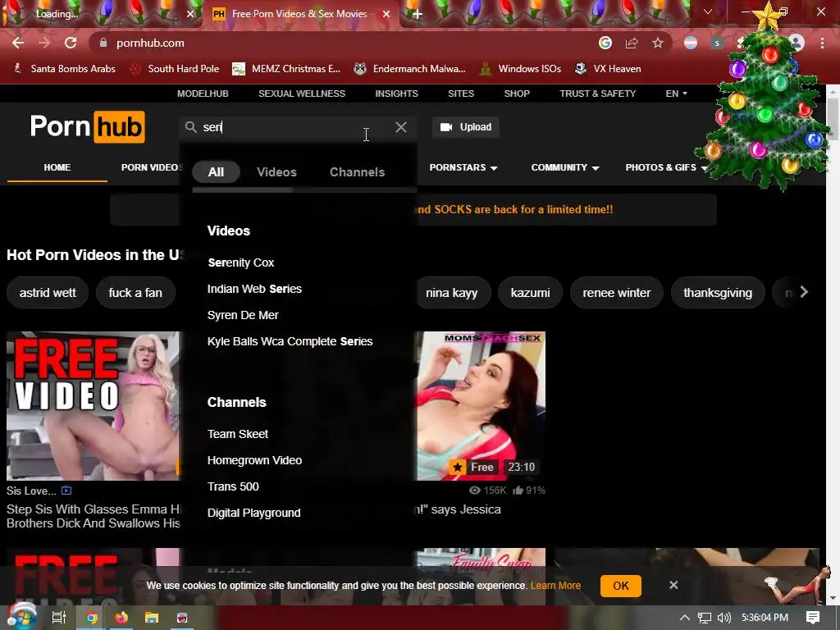Focus the search field containing 'seri'
Image resolution: width=840 pixels, height=630 pixels.
pos(297,127)
